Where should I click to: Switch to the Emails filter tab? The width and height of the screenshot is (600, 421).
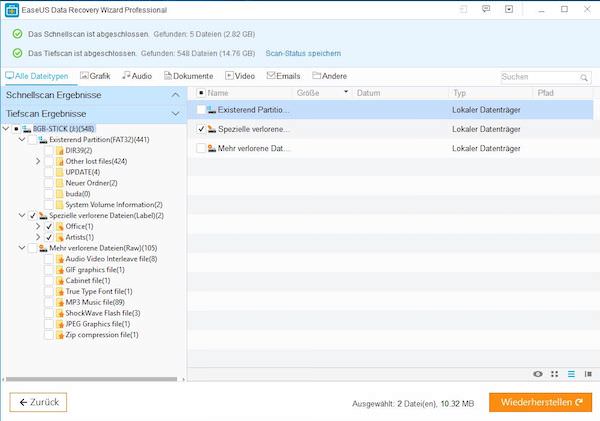tap(284, 76)
